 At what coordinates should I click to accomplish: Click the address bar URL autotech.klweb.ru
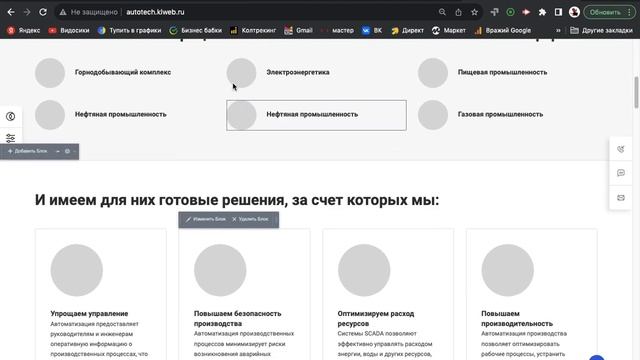tap(155, 12)
